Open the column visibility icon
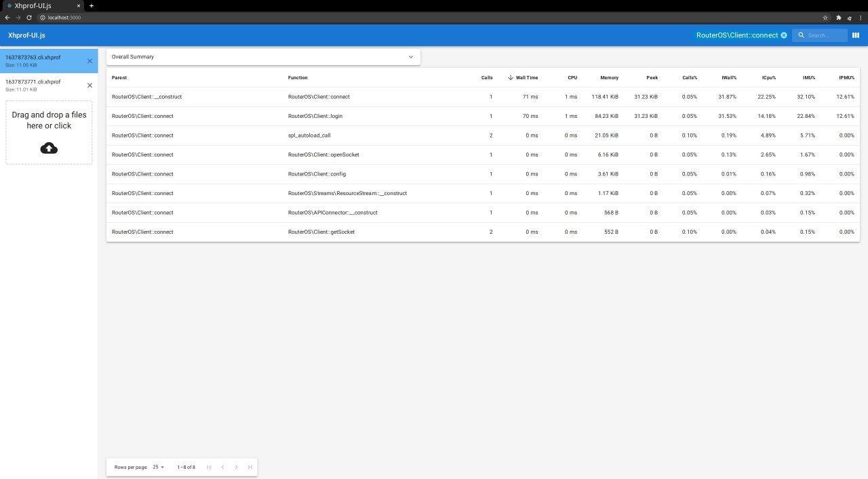Image resolution: width=868 pixels, height=479 pixels. click(856, 35)
